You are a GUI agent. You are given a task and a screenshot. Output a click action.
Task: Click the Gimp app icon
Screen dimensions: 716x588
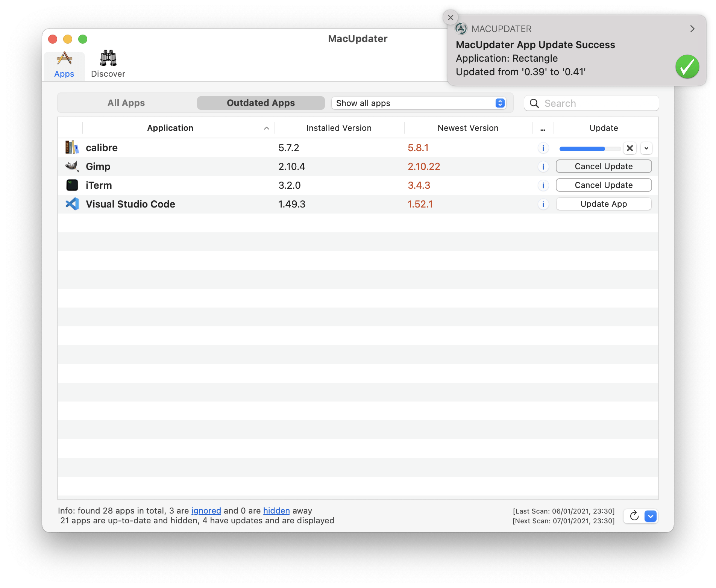[72, 166]
